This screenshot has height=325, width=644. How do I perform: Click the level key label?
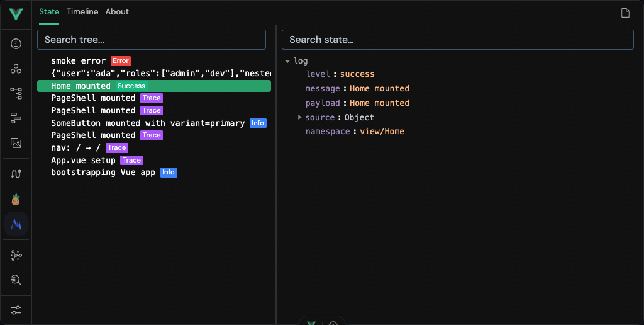318,74
